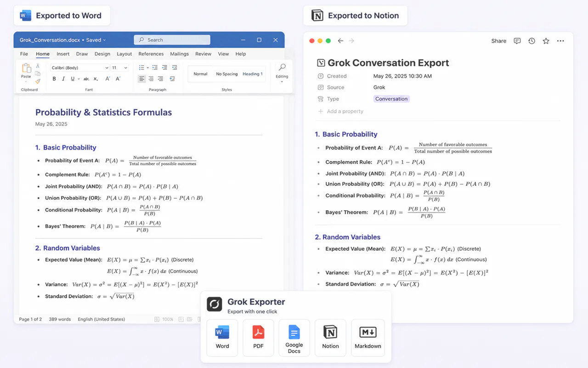Image resolution: width=588 pixels, height=368 pixels.
Task: Click English (United States) in the status bar
Action: point(101,319)
